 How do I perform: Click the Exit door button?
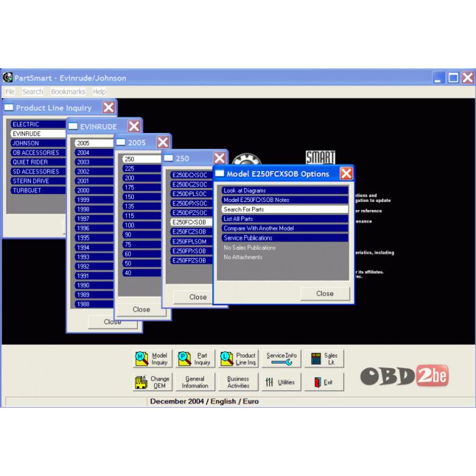pos(324,382)
